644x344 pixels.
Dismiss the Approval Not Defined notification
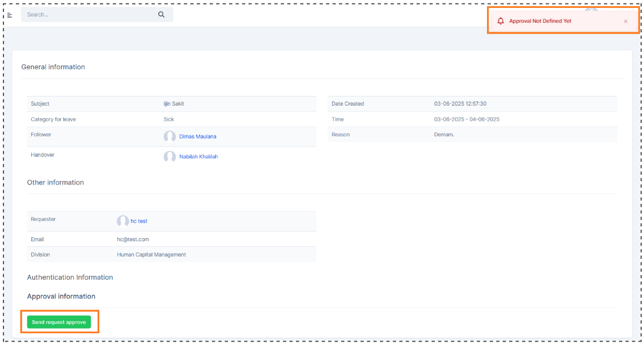tap(626, 22)
